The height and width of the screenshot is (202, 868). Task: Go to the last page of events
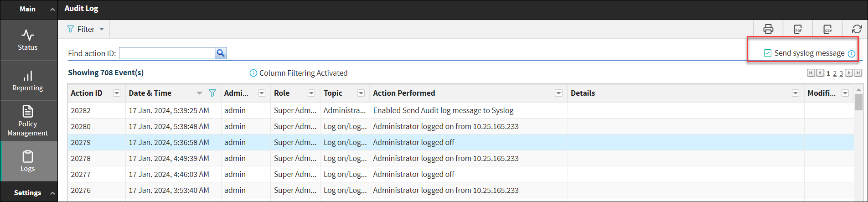click(858, 73)
